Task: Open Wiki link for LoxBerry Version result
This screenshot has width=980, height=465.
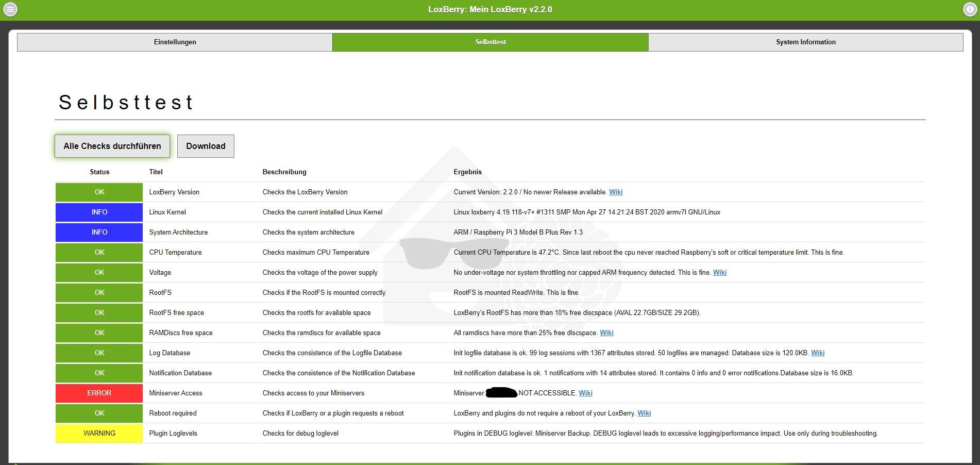Action: [x=616, y=192]
